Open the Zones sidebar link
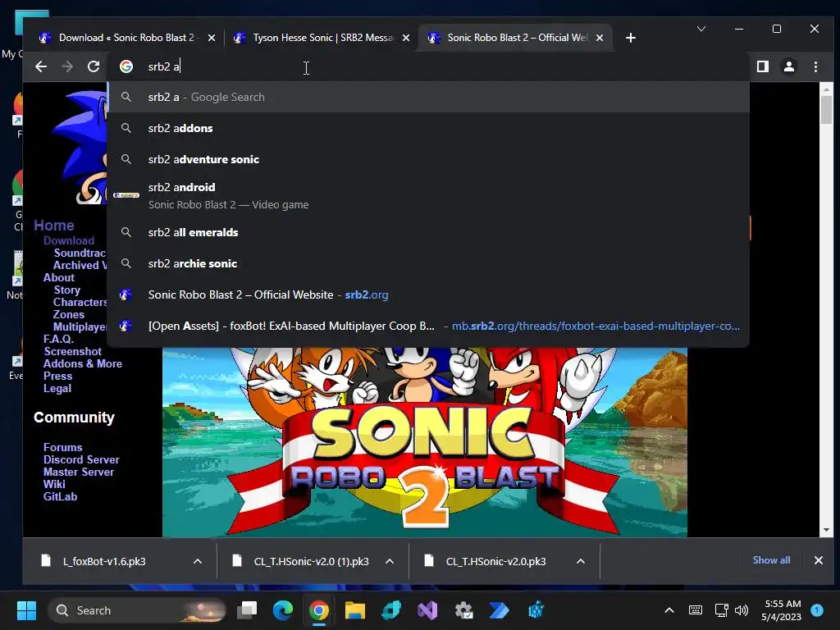The image size is (840, 630). coord(69,314)
